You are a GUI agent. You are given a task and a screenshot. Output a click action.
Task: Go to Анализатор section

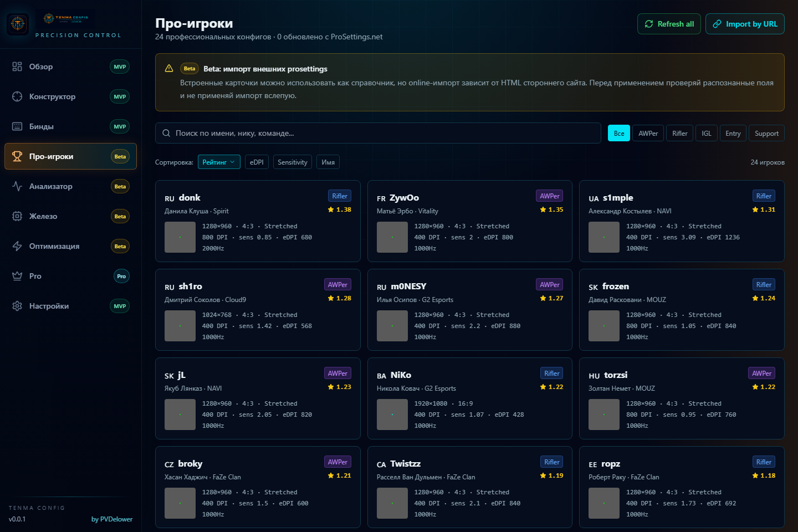tap(70, 186)
